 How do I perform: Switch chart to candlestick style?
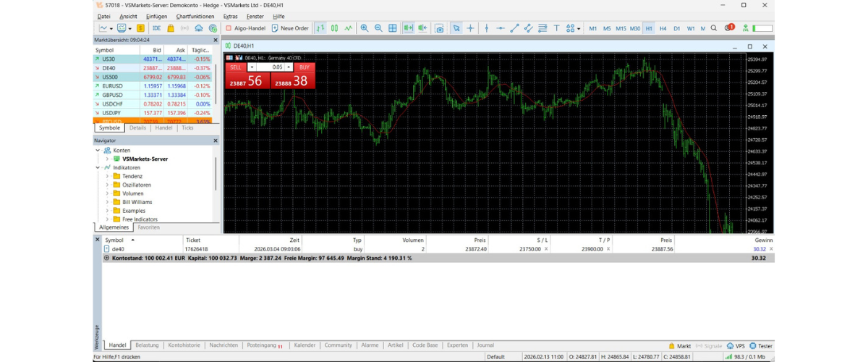[x=334, y=28]
